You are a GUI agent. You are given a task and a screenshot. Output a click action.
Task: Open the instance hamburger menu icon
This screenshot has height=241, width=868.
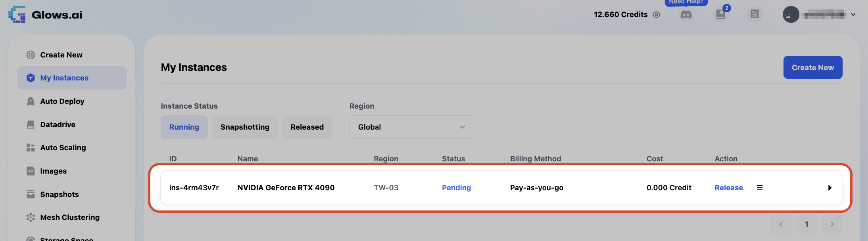[760, 187]
